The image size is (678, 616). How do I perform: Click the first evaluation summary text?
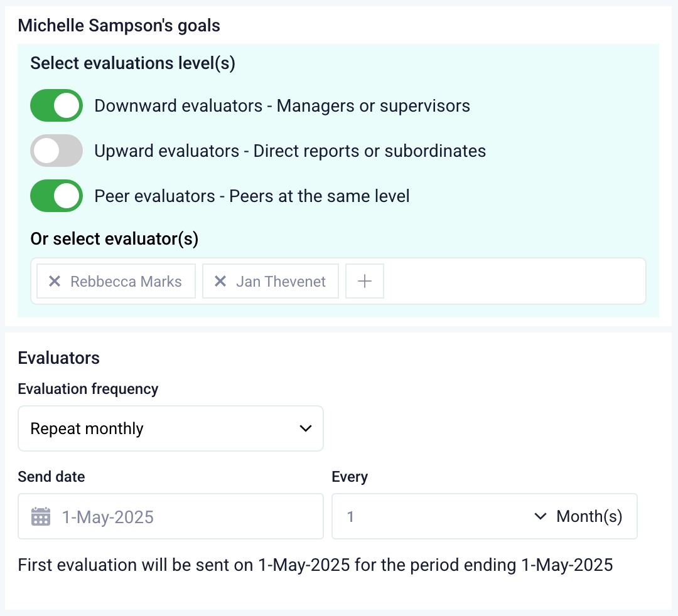tap(315, 565)
